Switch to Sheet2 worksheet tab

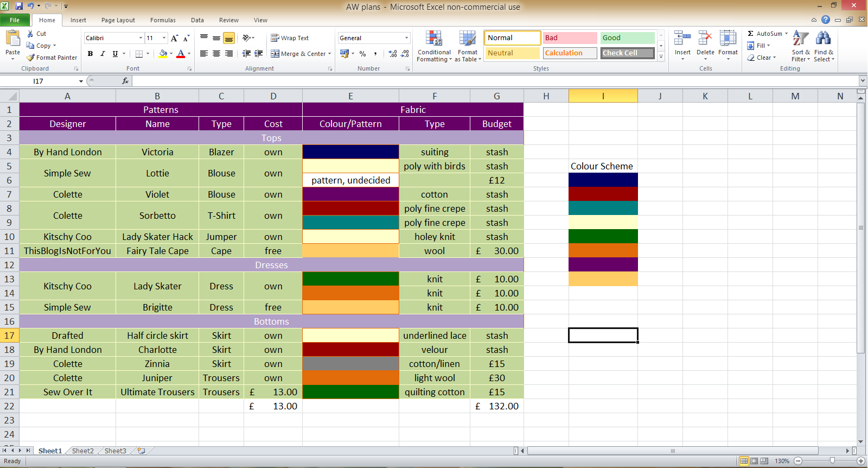82,451
